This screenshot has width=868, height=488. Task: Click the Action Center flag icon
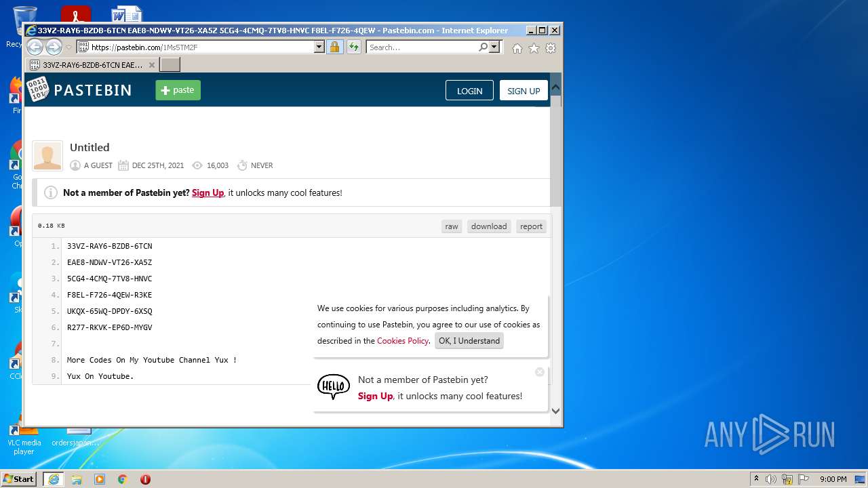pyautogui.click(x=804, y=479)
